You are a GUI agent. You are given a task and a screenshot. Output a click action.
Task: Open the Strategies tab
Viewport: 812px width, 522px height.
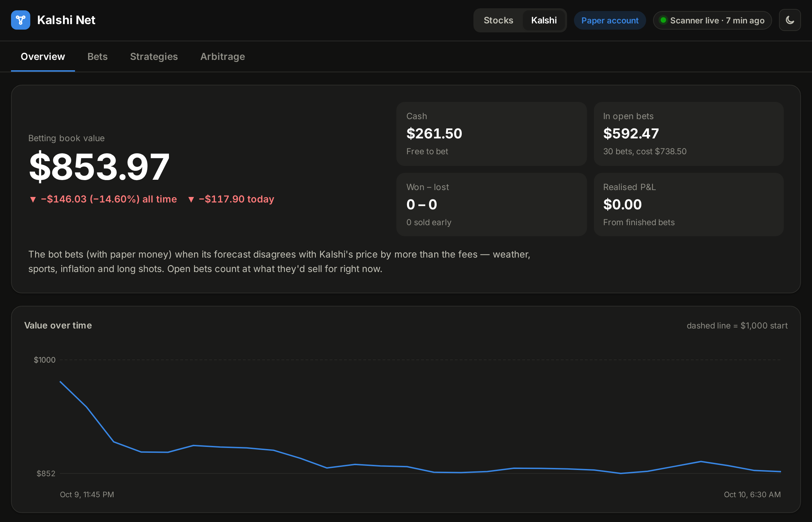point(154,56)
